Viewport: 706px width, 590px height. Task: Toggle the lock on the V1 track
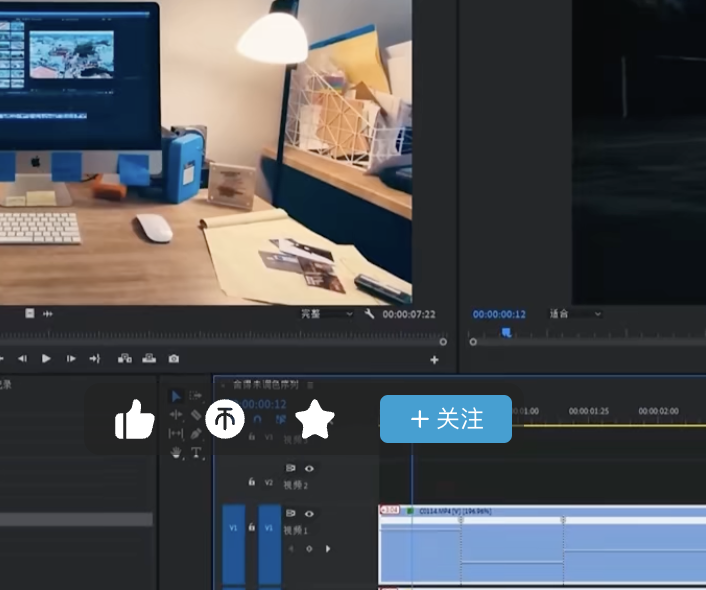tap(252, 526)
